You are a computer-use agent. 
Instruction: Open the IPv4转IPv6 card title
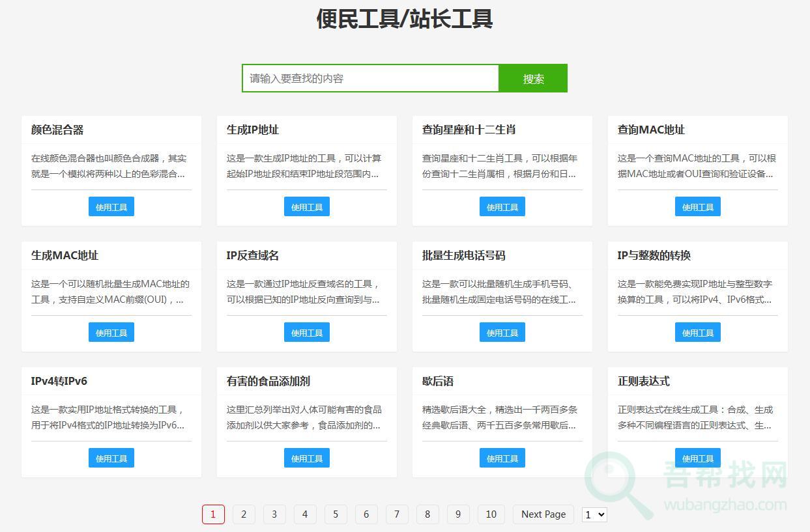[x=59, y=381]
